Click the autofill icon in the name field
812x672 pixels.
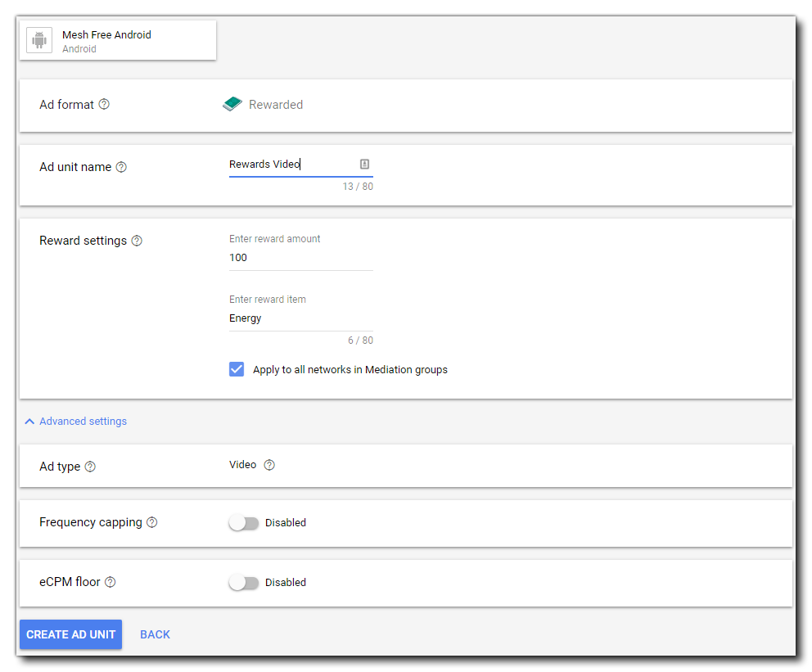click(x=365, y=164)
